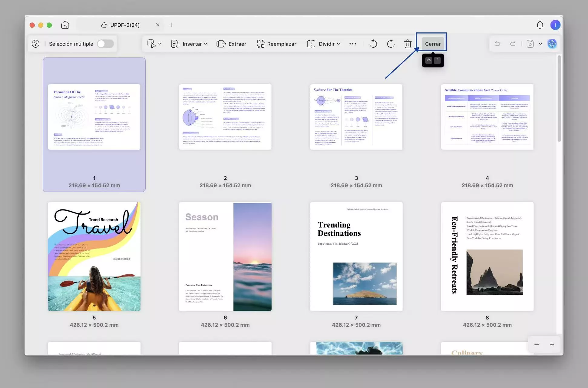Open the more options ellipsis menu

pyautogui.click(x=352, y=44)
